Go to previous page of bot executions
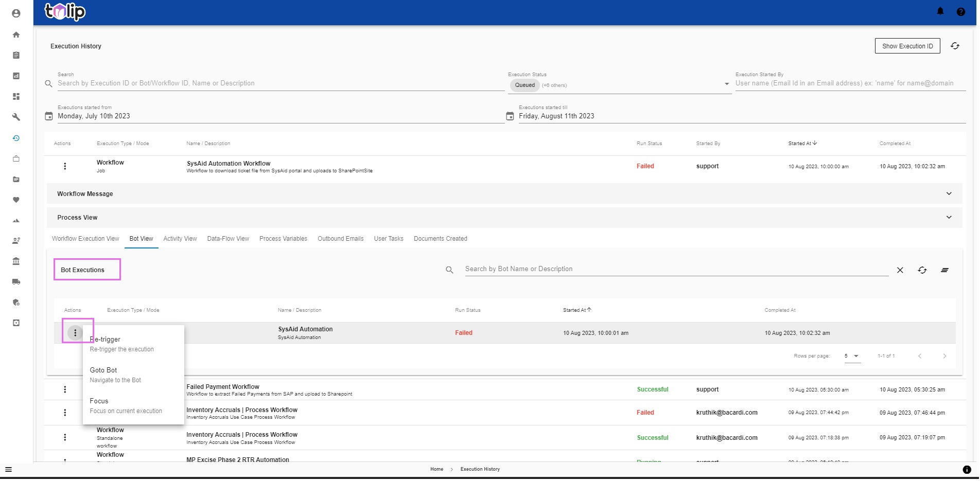 920,356
